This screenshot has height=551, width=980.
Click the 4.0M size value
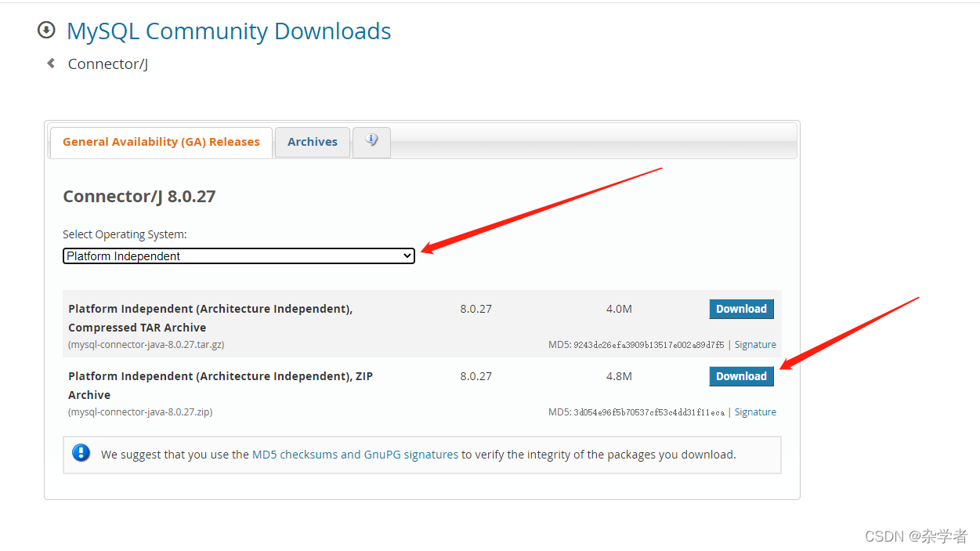(619, 309)
